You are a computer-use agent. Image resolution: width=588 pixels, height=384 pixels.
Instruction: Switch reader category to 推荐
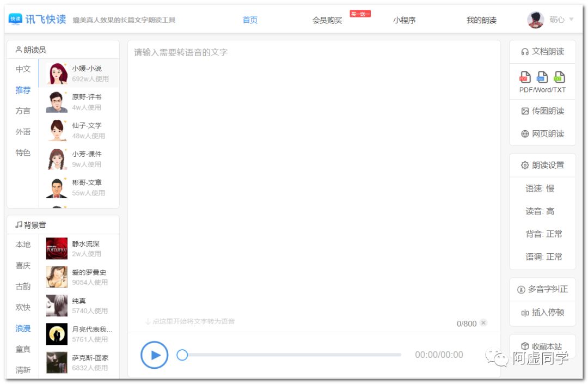[23, 90]
